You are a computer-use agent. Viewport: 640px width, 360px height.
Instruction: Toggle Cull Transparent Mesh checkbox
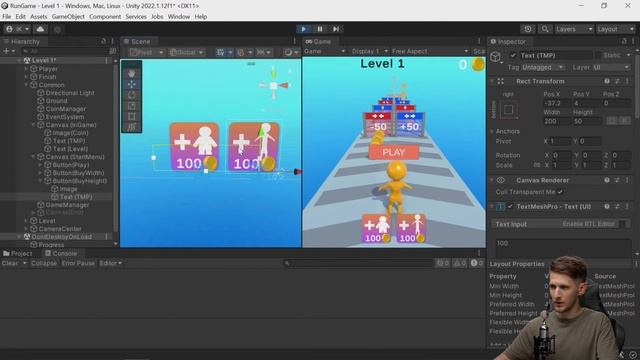(x=560, y=192)
